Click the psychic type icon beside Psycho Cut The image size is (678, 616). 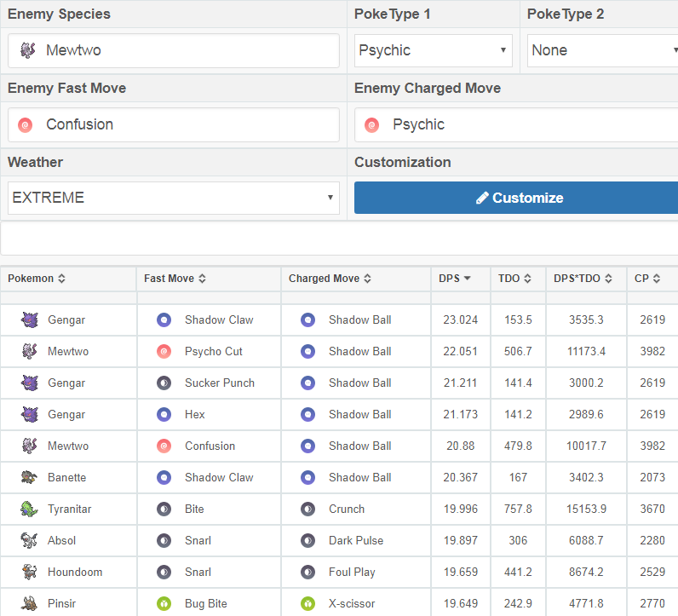coord(164,352)
